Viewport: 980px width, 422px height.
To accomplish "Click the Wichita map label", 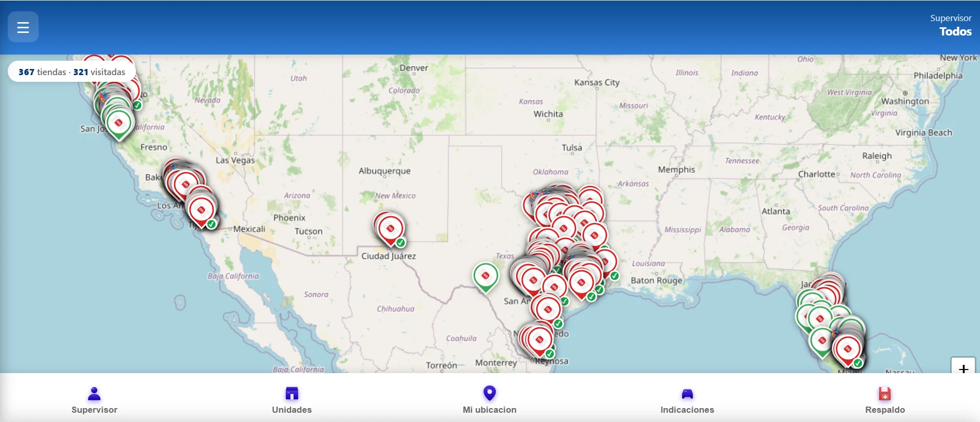I will (548, 114).
